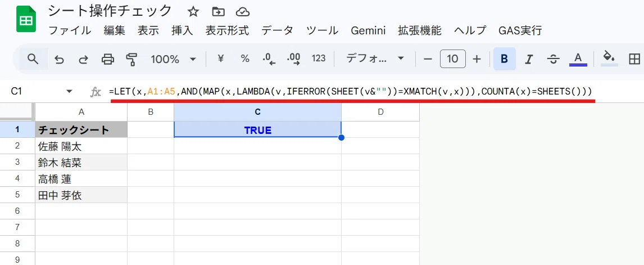Activate the paint format tool
The image size is (644, 265).
[131, 59]
